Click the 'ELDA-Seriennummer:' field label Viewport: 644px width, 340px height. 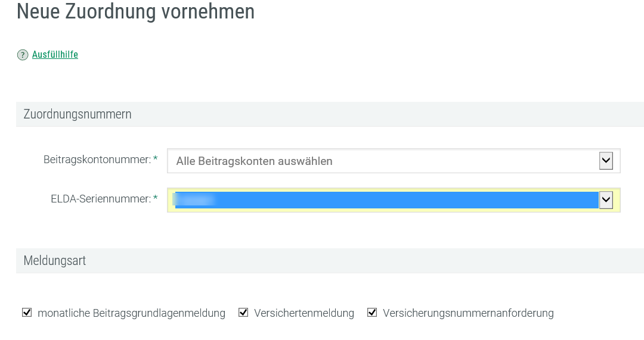(100, 199)
